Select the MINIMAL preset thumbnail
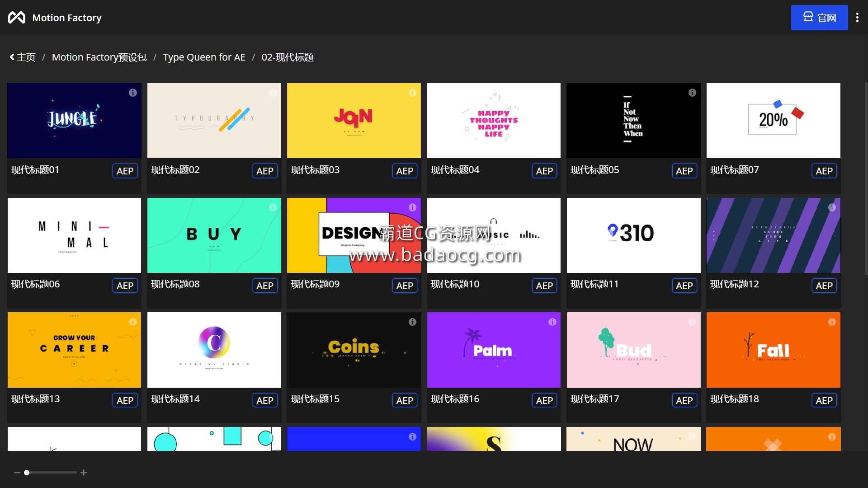Screen dimensions: 868x488 click(x=74, y=235)
